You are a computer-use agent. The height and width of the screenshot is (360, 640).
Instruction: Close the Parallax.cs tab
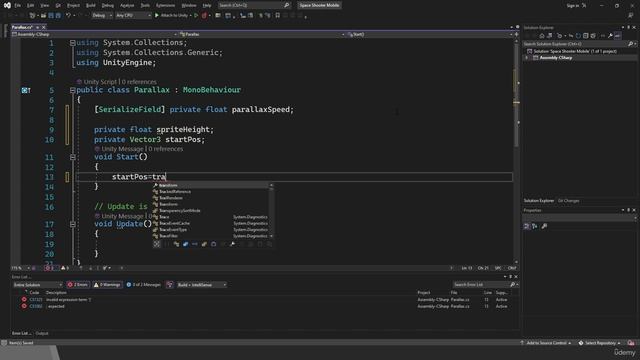pyautogui.click(x=44, y=27)
